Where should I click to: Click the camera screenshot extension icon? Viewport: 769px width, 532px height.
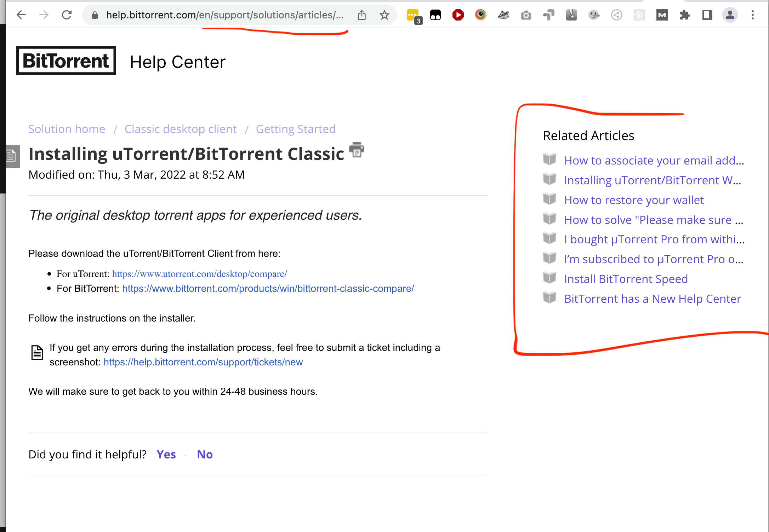[526, 15]
